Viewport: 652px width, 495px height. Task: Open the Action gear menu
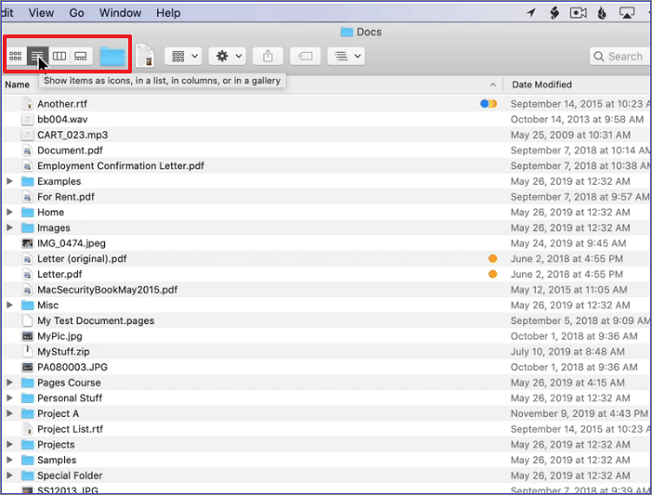point(227,56)
